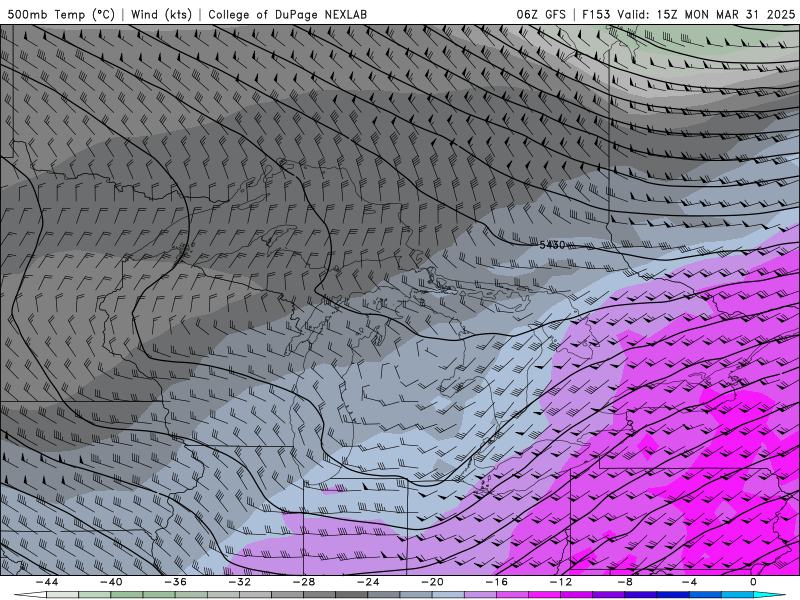Click the -44 colorbar label
This screenshot has width=800, height=600.
point(46,582)
